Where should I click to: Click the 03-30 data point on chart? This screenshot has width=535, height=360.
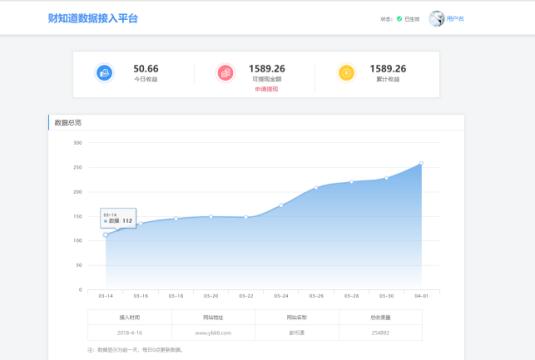[x=386, y=178]
